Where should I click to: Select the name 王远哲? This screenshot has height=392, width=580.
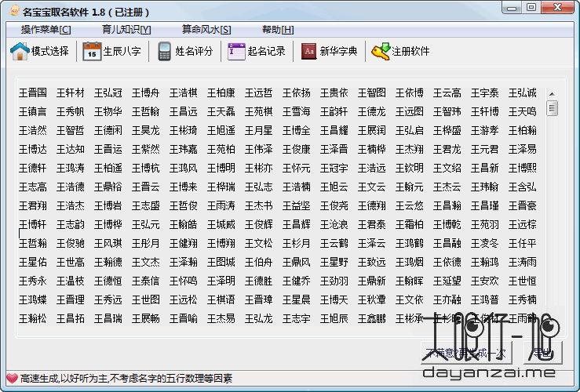tap(258, 93)
